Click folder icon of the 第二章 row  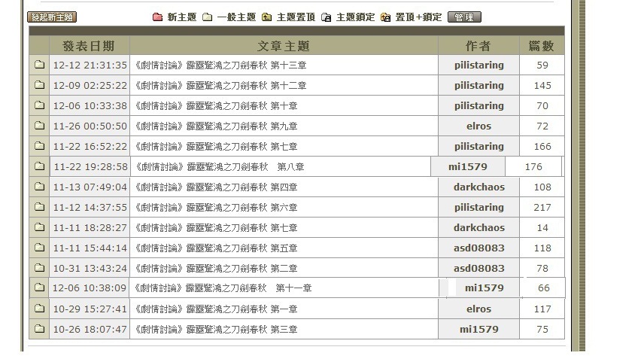[x=39, y=268]
